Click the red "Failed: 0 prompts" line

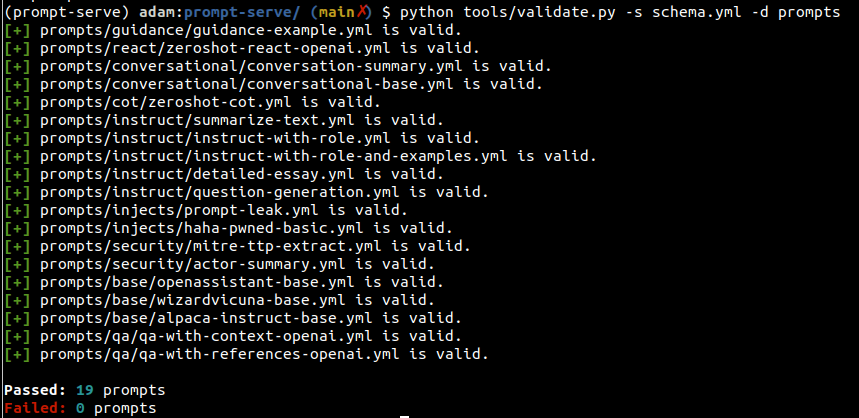click(80, 408)
